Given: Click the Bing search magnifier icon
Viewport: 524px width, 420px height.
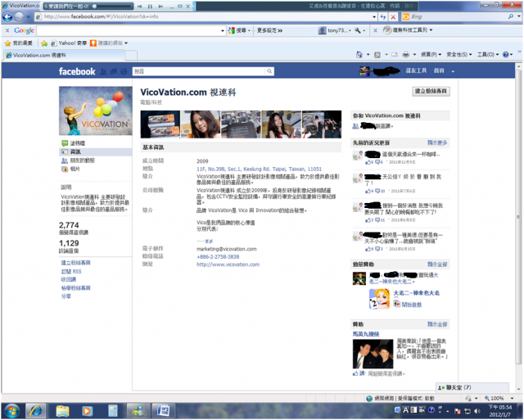Looking at the screenshot, I should click(511, 16).
